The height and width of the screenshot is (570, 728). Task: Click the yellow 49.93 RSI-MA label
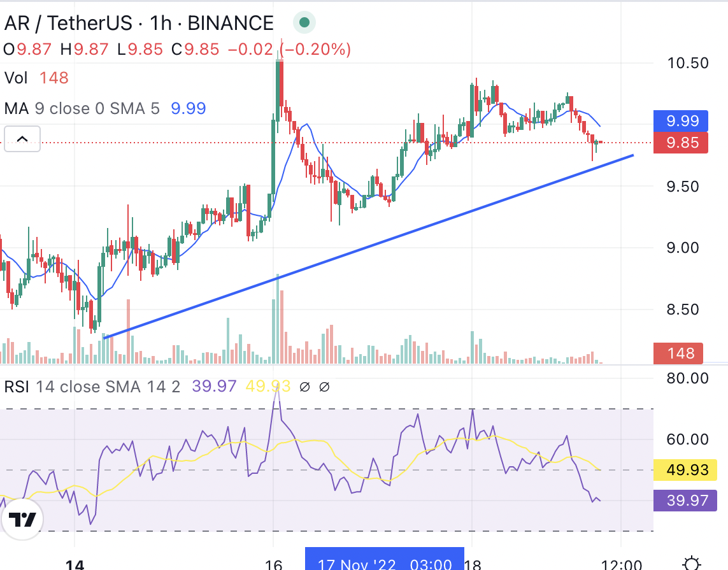[685, 470]
